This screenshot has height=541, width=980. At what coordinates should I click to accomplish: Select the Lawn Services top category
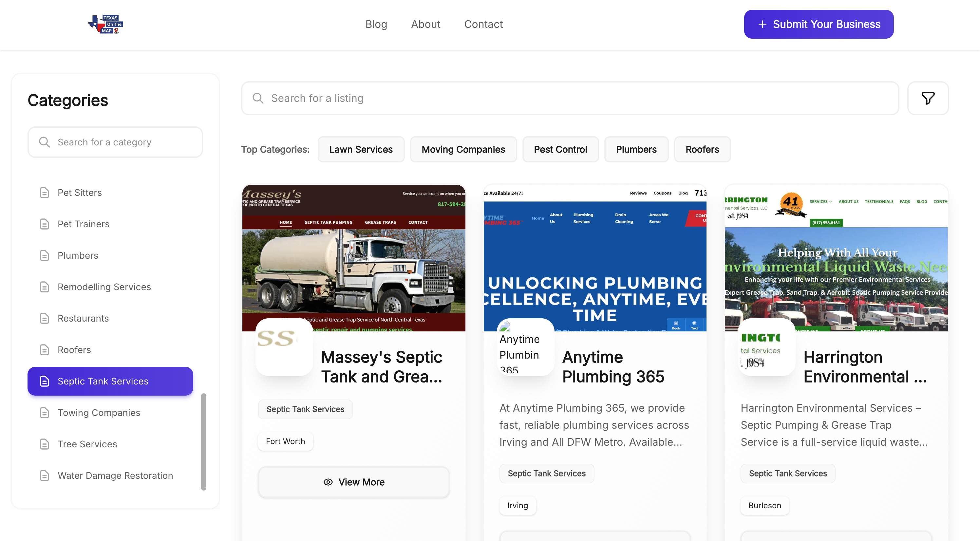(361, 150)
